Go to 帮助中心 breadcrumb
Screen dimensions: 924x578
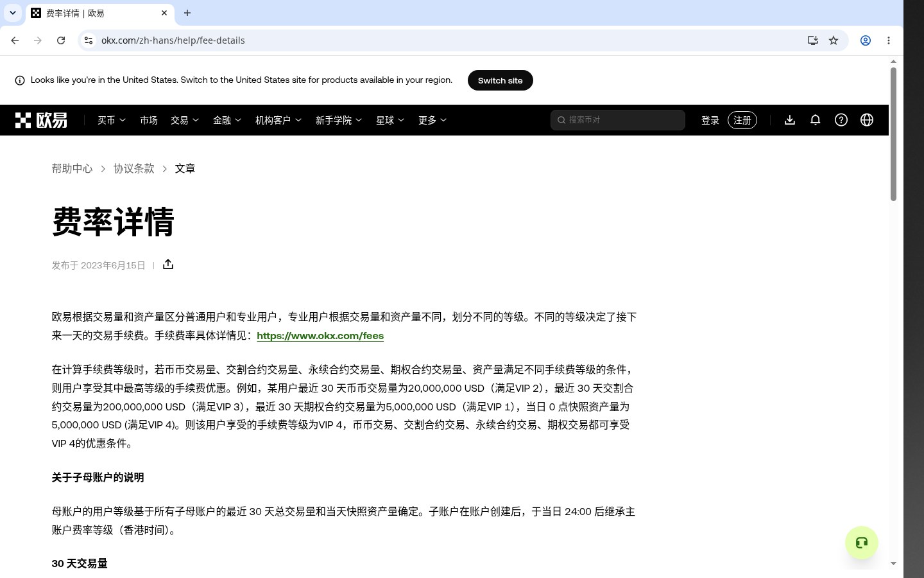click(x=72, y=168)
